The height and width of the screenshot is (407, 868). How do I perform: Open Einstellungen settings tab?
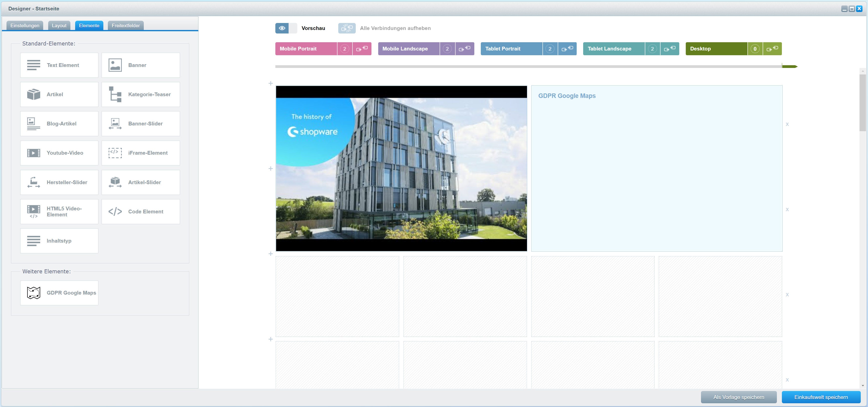(x=24, y=25)
